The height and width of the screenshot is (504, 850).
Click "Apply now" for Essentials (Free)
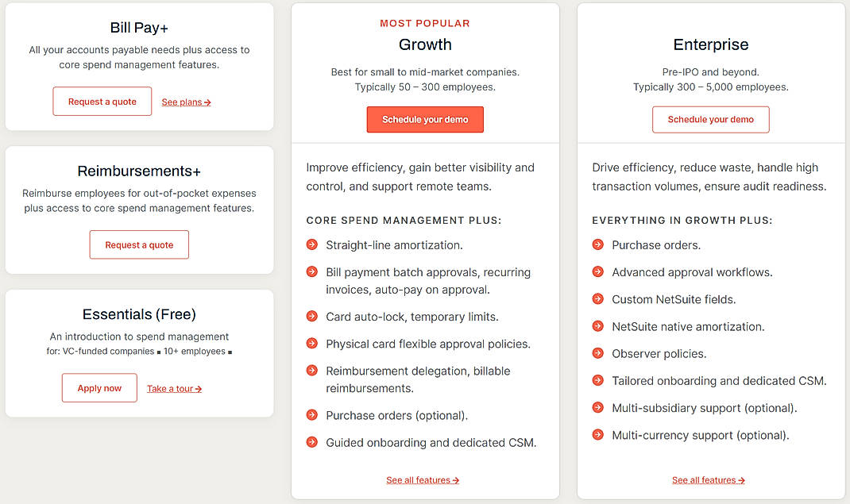pos(99,387)
